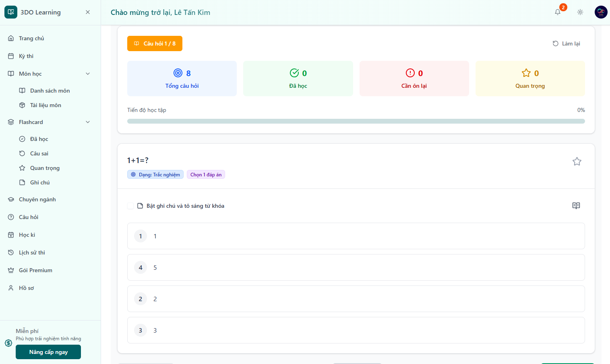Click the Nâng cấp ngay button
The width and height of the screenshot is (610, 364).
click(x=48, y=352)
